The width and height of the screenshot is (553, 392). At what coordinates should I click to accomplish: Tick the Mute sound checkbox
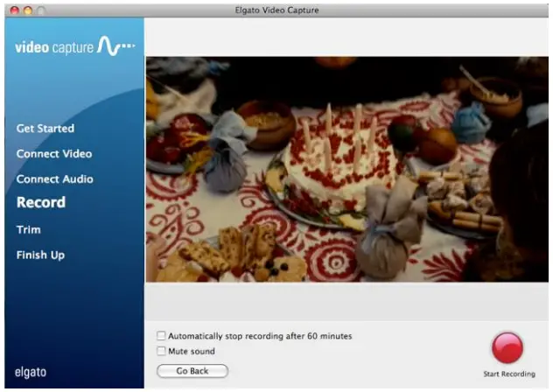coord(161,351)
